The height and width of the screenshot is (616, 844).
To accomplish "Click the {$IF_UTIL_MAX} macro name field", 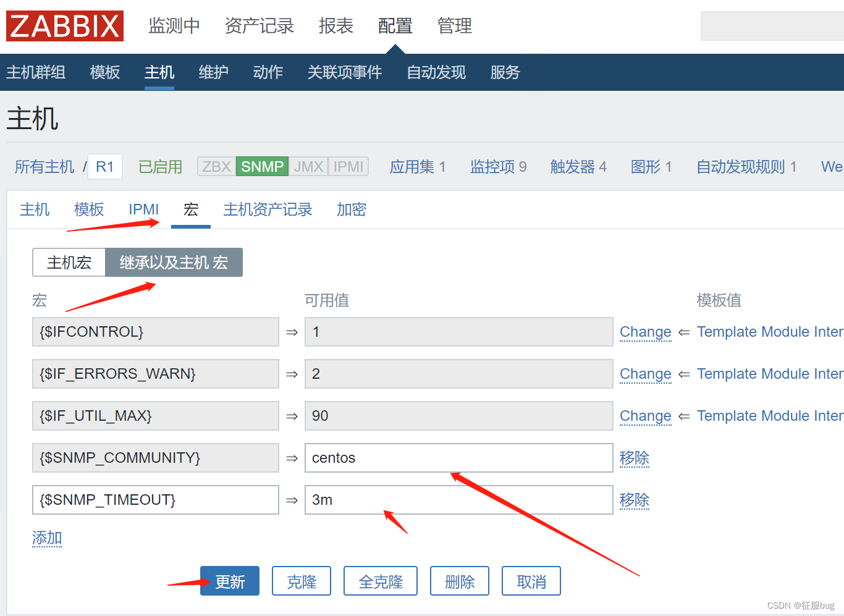I will click(x=156, y=416).
